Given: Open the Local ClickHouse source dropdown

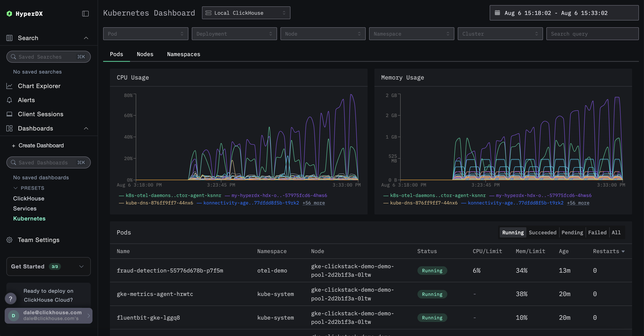Looking at the screenshot, I should tap(246, 13).
